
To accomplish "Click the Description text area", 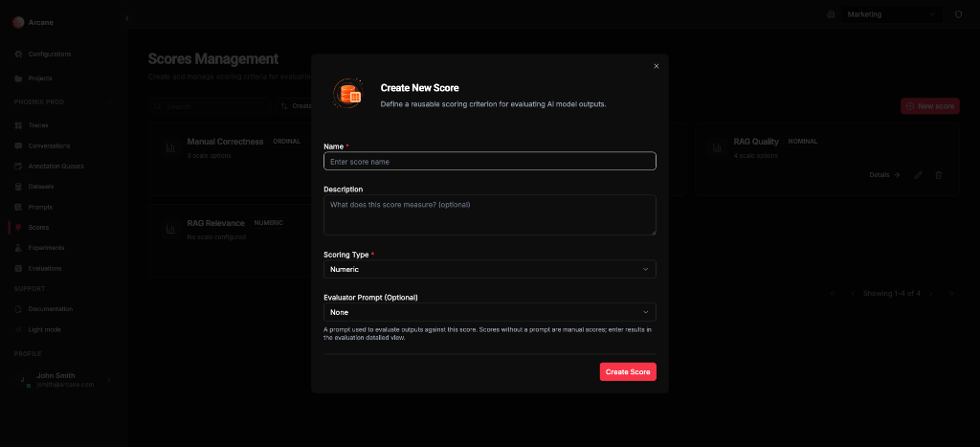I will tap(489, 215).
